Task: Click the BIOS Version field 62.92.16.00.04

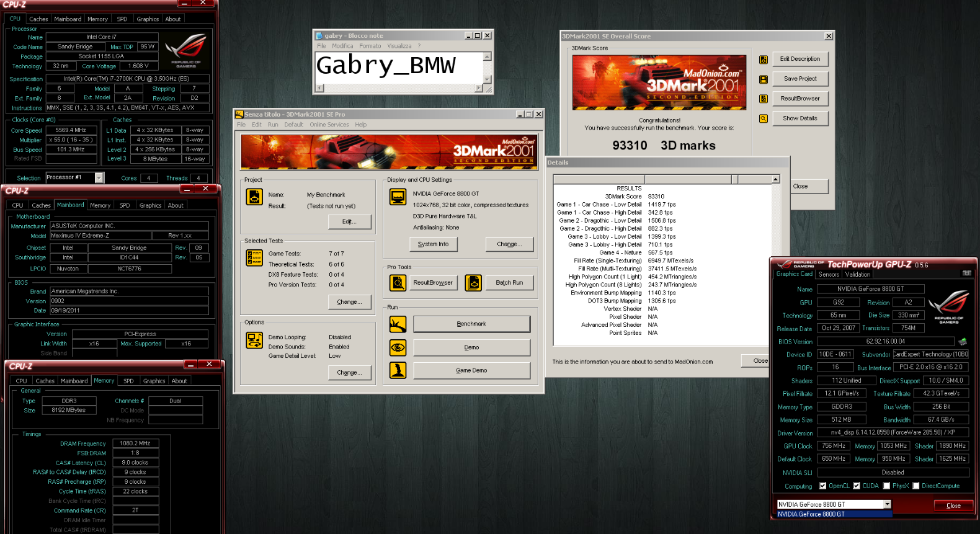Action: pyautogui.click(x=885, y=341)
